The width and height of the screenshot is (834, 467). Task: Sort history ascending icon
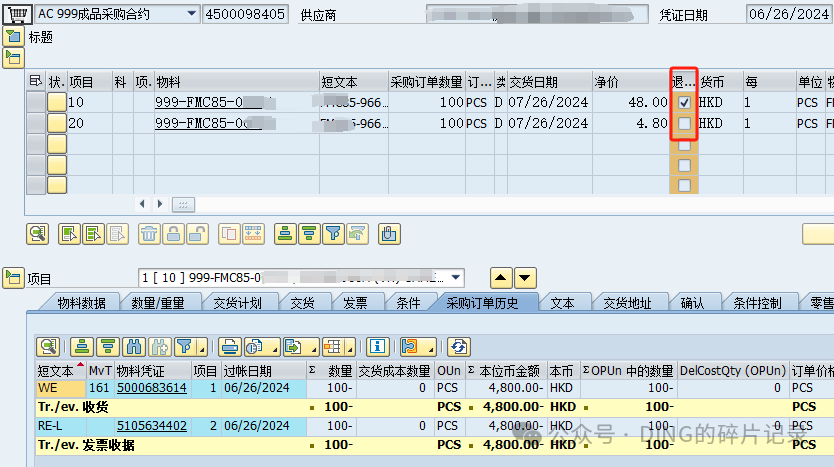(x=82, y=347)
